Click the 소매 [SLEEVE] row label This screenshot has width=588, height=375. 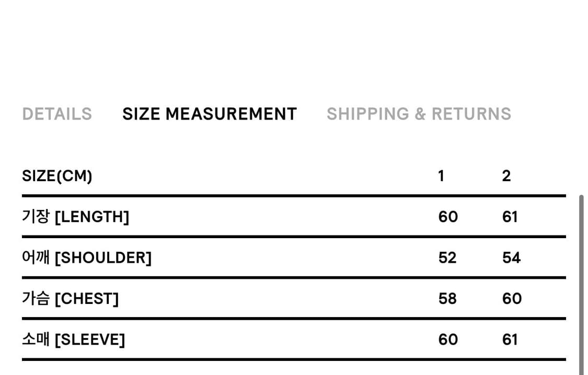point(73,339)
